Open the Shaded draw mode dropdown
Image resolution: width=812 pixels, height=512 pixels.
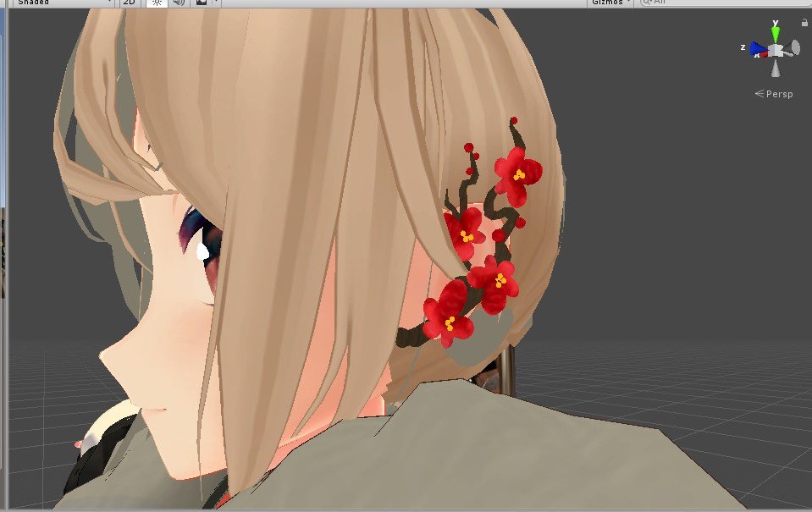[x=62, y=3]
